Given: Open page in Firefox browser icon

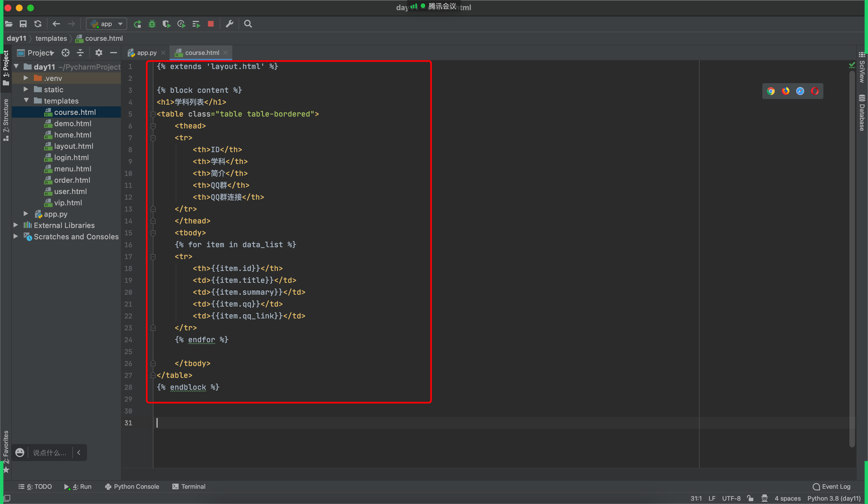Looking at the screenshot, I should 785,91.
